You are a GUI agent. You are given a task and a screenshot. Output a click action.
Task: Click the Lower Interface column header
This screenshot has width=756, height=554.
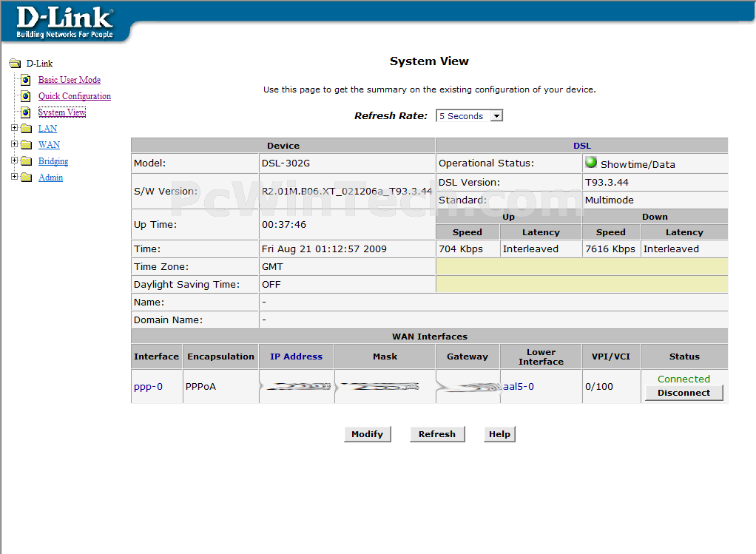pos(541,357)
